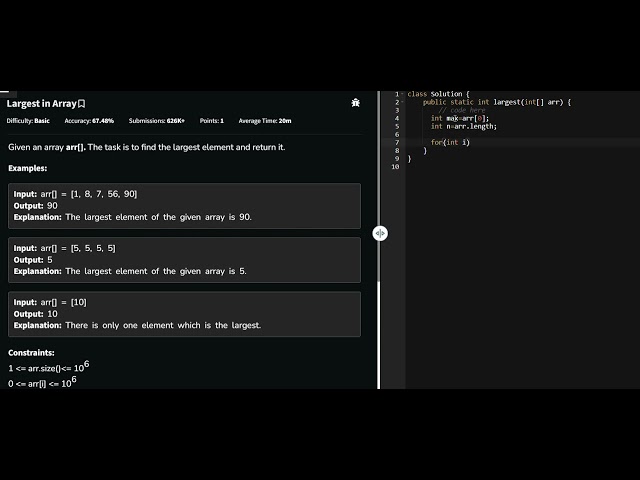640x480 pixels.
Task: Click the Submissions 626K+ stat
Action: point(157,121)
